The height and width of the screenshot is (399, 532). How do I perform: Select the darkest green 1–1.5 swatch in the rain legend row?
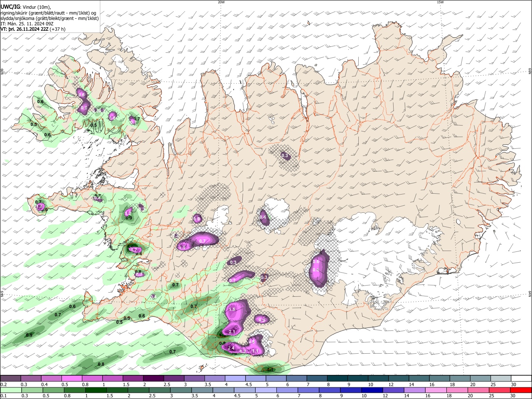click(96, 390)
